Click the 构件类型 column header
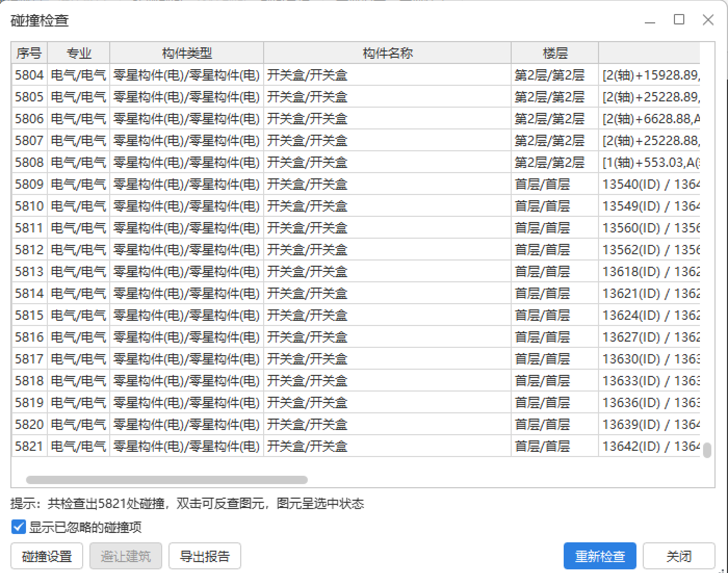The width and height of the screenshot is (728, 573). 187,53
